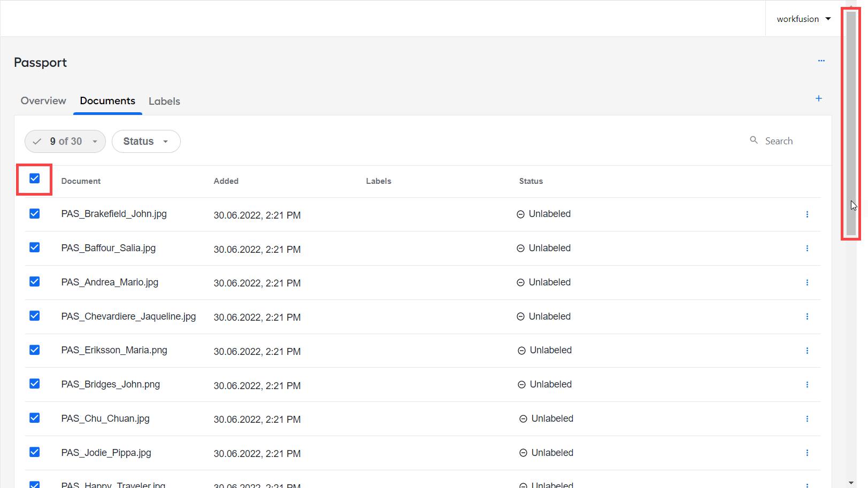Switch to the Labels tab

point(164,102)
